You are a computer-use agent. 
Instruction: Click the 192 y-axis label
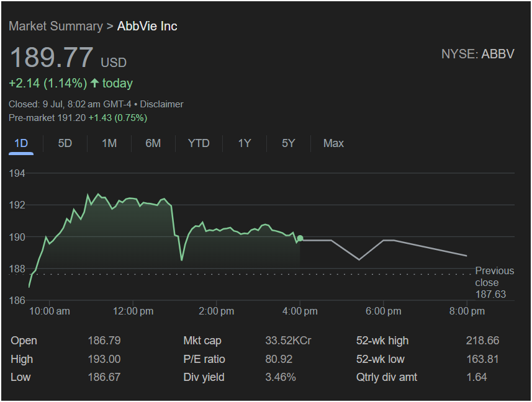click(17, 205)
